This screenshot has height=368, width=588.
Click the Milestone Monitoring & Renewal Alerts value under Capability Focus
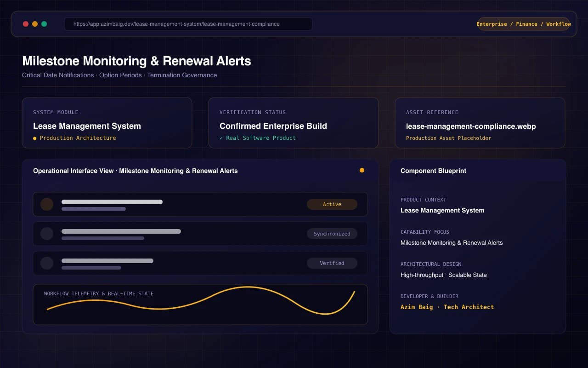click(452, 242)
